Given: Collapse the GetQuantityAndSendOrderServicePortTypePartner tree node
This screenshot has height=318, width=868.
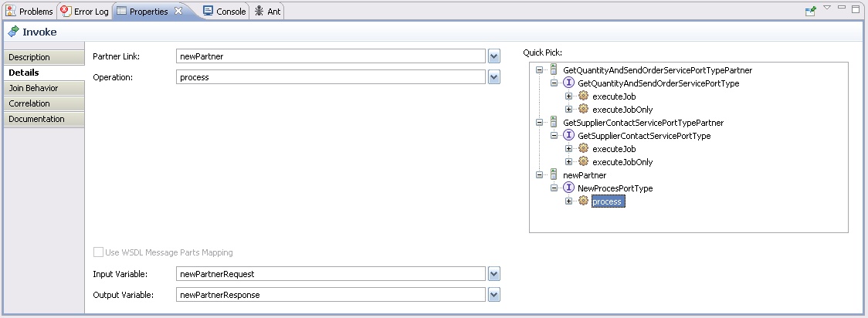Looking at the screenshot, I should point(540,70).
